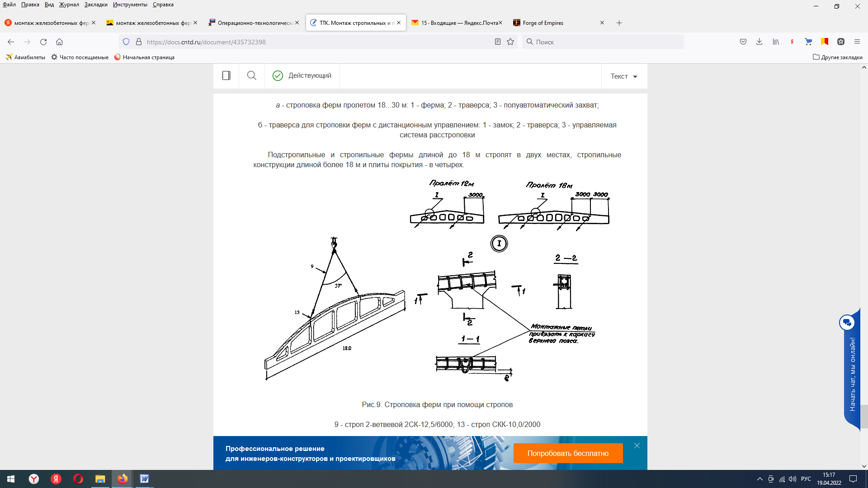The image size is (868, 488).
Task: Open the Начальная страница bookmark
Action: tap(144, 57)
